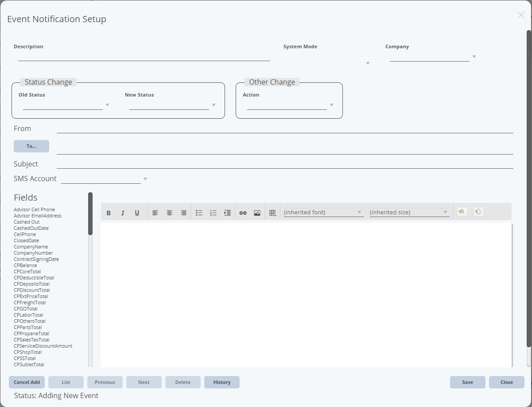
Task: Focus the Description input field
Action: tap(144, 56)
